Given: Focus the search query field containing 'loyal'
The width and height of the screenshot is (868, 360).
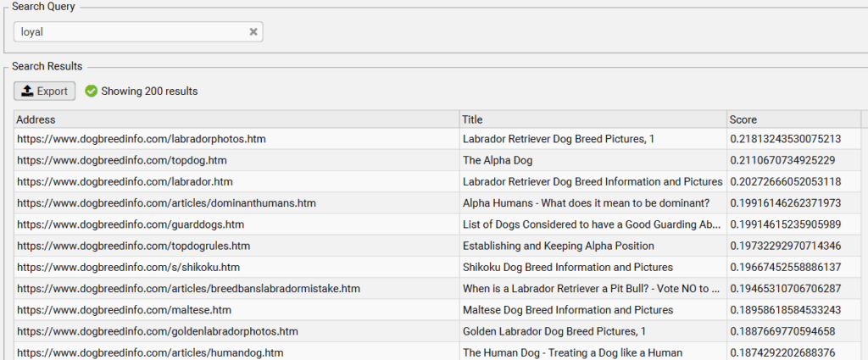Looking at the screenshot, I should click(x=138, y=32).
